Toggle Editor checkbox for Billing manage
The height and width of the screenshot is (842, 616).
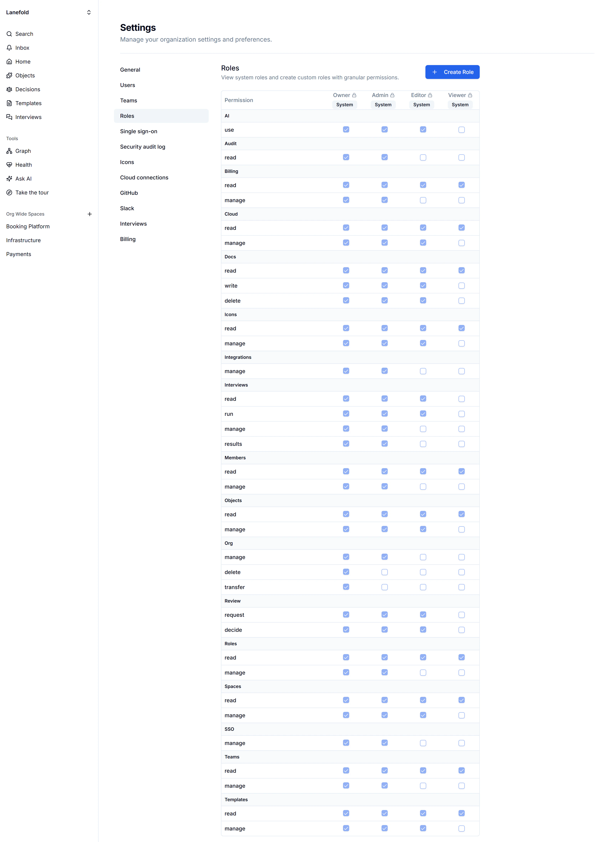click(x=423, y=200)
